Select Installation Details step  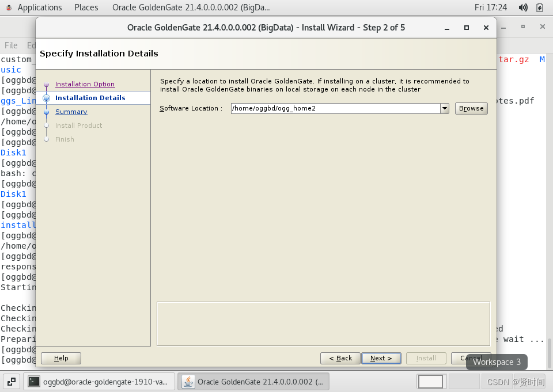[90, 98]
